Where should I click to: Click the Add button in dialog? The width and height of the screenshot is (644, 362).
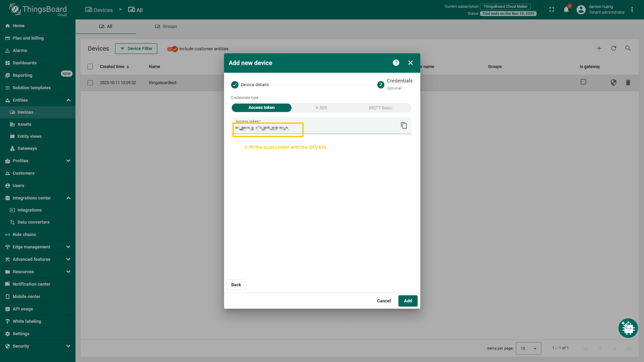pyautogui.click(x=408, y=301)
